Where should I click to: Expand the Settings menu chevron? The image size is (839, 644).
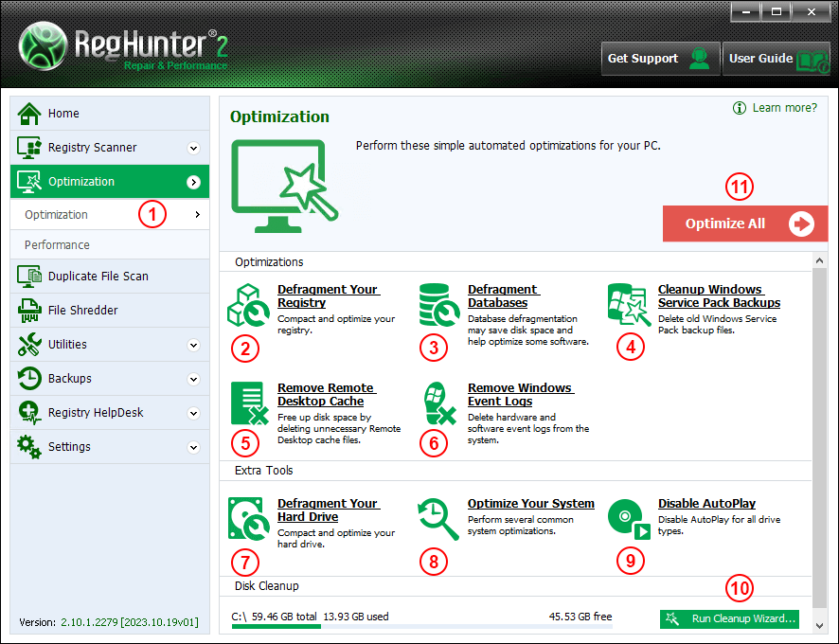(193, 447)
